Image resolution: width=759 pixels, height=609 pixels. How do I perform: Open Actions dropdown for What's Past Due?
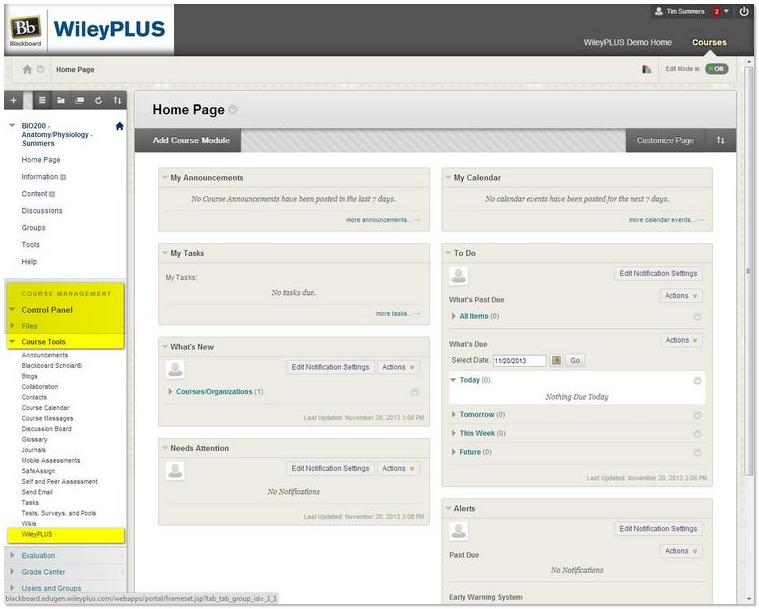click(681, 296)
